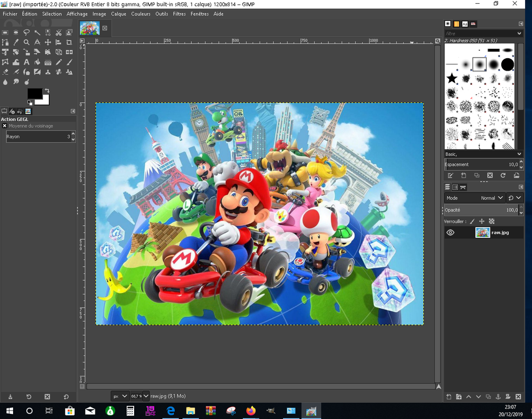Select the Paintbrush tool

point(69,62)
